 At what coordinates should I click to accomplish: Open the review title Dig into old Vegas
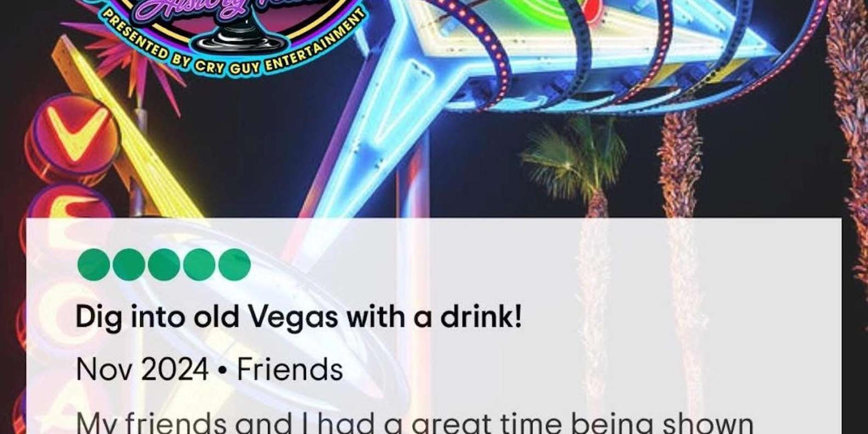298,317
